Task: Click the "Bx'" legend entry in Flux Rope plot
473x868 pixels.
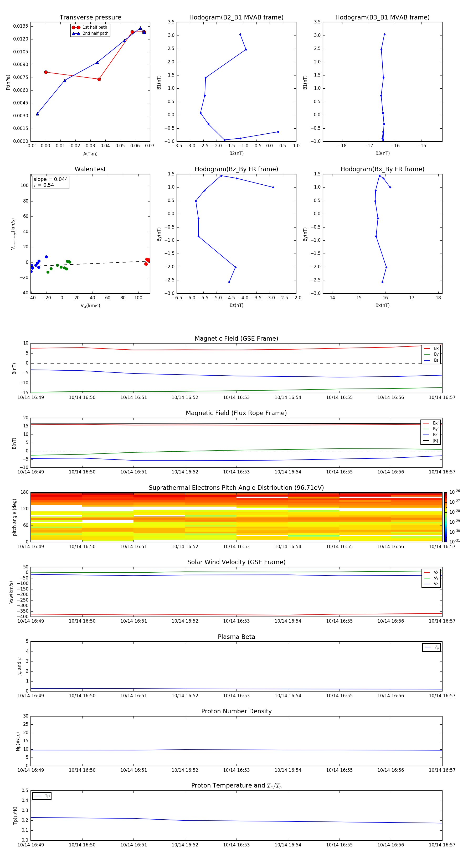Action: [431, 423]
